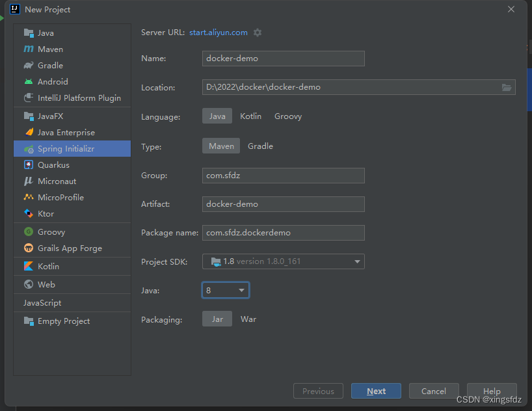Edit the Group field com.sfdz

point(284,176)
